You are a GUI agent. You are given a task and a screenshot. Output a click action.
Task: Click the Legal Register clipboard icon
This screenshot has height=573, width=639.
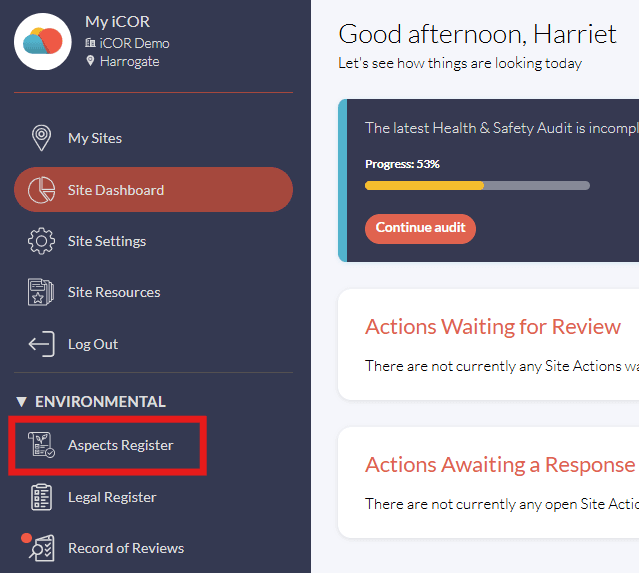pyautogui.click(x=41, y=497)
